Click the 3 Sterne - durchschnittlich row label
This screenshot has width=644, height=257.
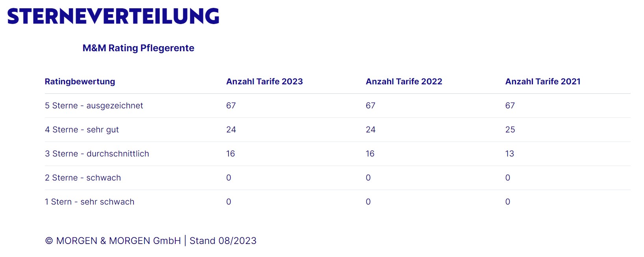click(97, 154)
